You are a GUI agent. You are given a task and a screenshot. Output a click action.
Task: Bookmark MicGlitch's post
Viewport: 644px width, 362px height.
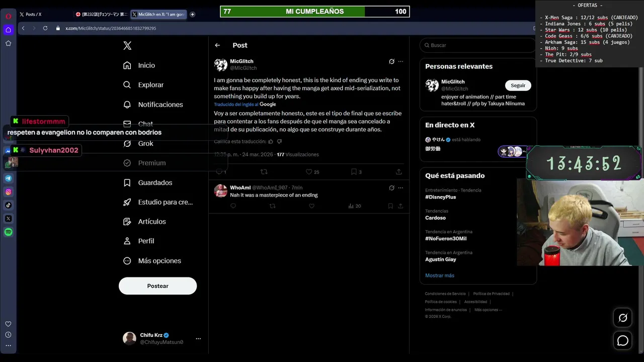click(x=356, y=171)
